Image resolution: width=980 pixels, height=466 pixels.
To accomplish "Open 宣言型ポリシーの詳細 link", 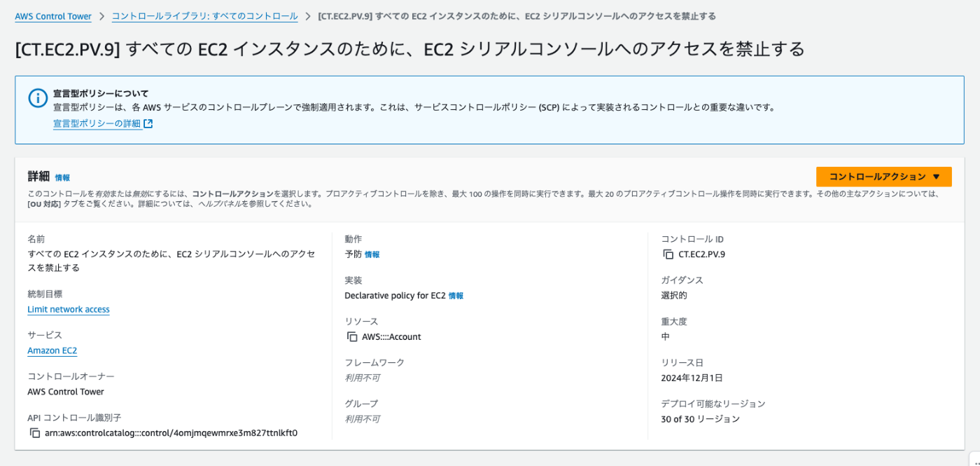I will point(97,124).
